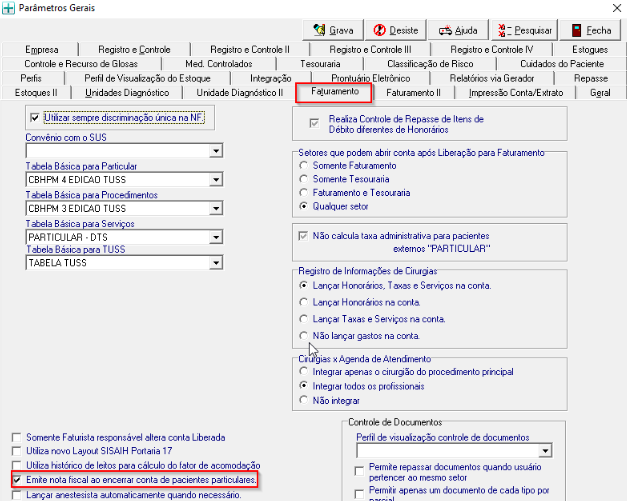Go to Prontuário Eletrônico tab

(x=371, y=78)
